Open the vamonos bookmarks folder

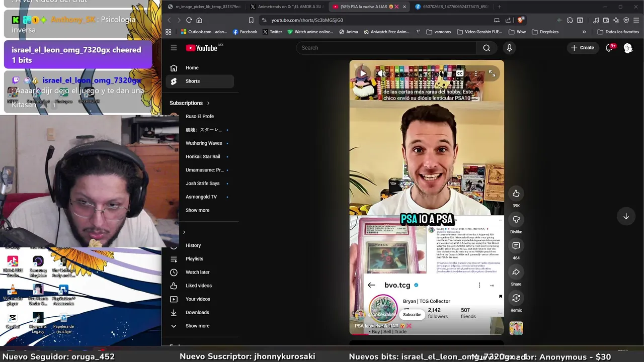pos(439,32)
